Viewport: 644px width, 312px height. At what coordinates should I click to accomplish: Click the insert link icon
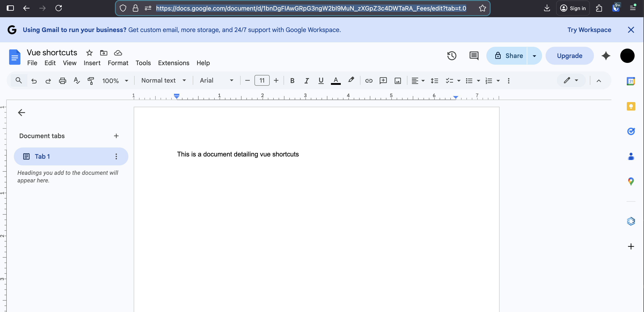point(369,81)
